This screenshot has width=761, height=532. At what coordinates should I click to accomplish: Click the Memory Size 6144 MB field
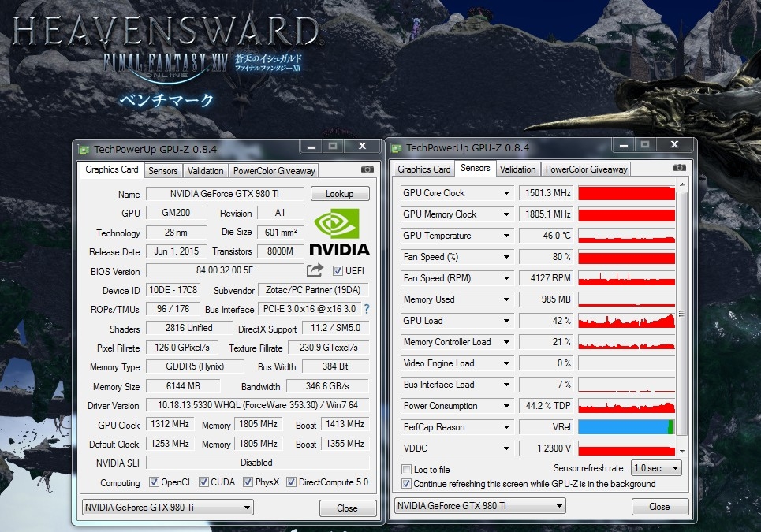click(183, 386)
